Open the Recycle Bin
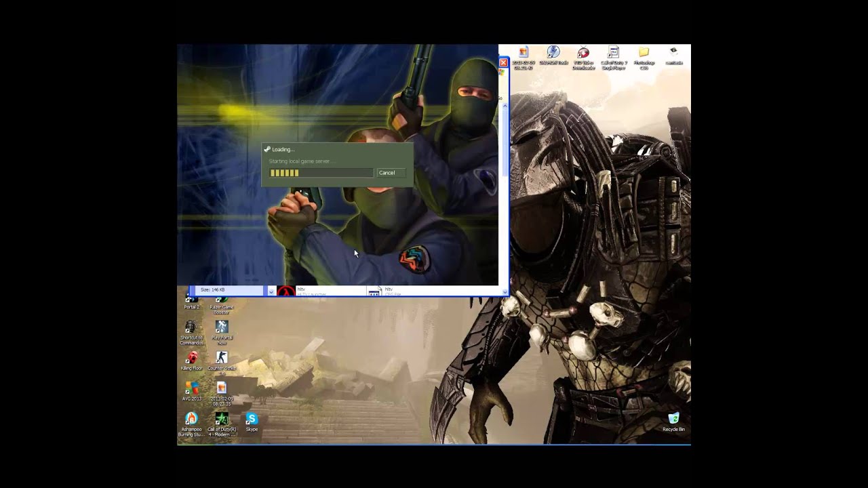This screenshot has height=488, width=868. (x=673, y=422)
